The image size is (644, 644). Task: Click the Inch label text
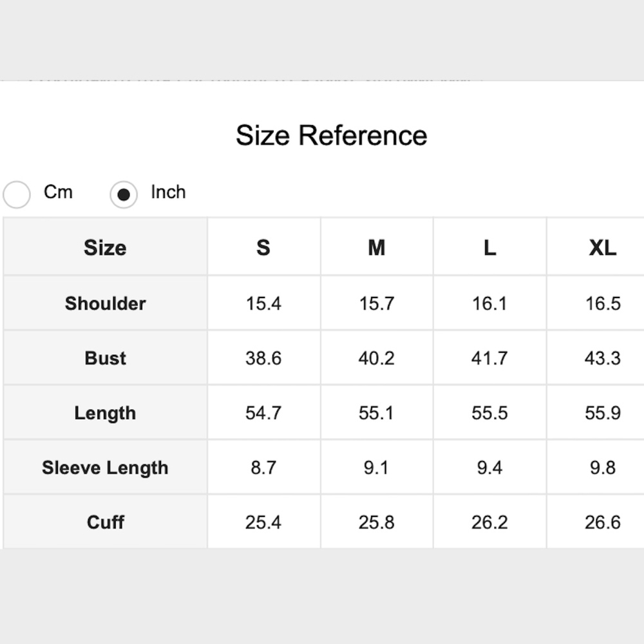(x=168, y=192)
